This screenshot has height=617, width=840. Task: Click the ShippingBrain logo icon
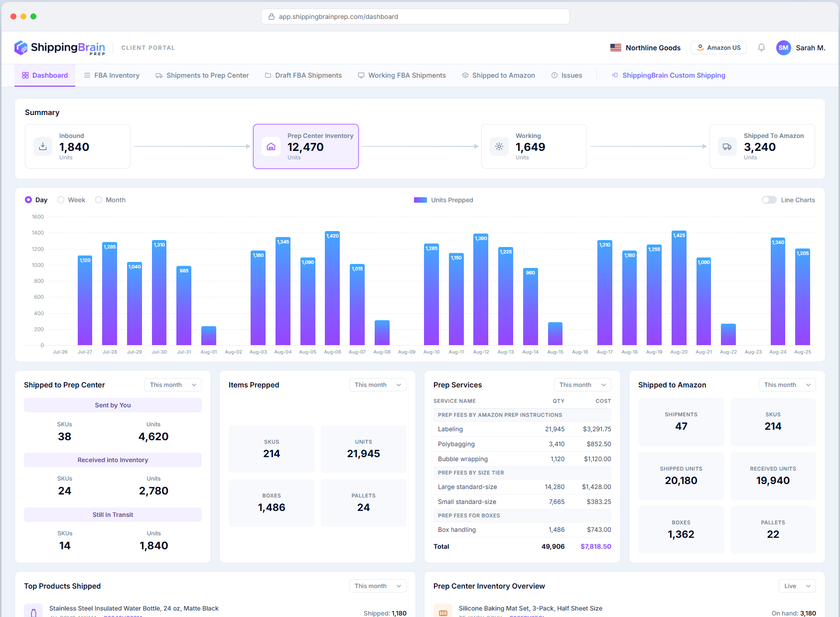point(21,48)
